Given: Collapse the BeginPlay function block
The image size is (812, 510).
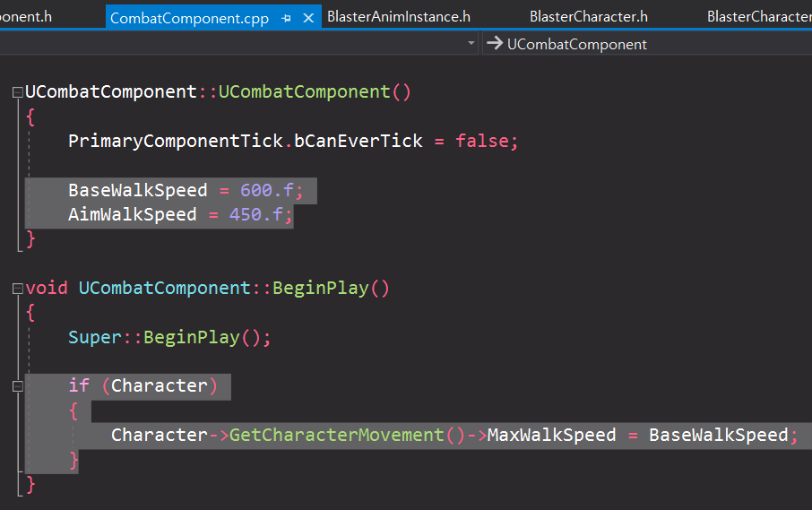Looking at the screenshot, I should pyautogui.click(x=18, y=289).
